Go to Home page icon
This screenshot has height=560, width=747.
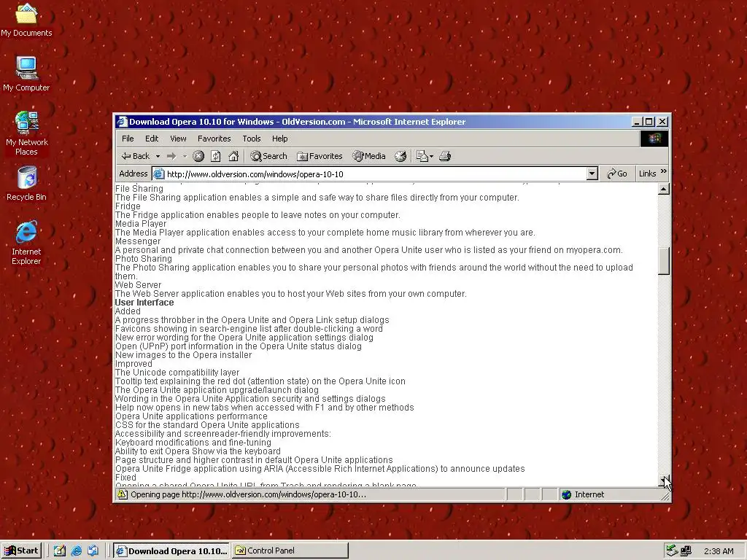[233, 156]
